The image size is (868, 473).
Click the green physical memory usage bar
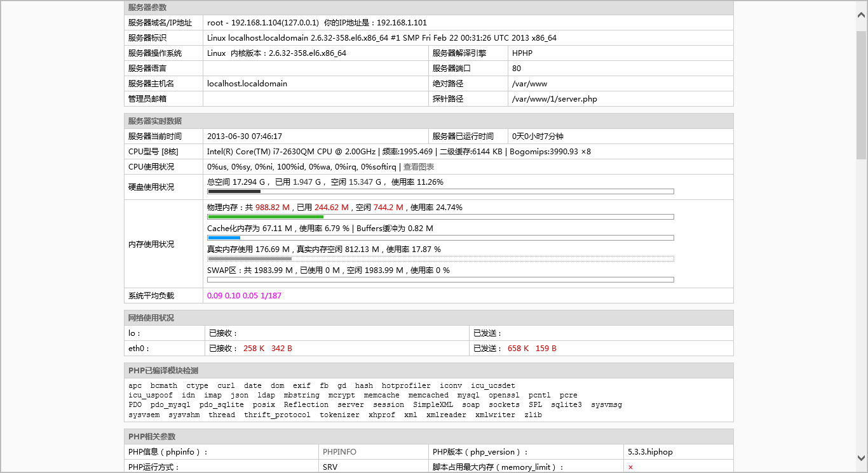265,217
